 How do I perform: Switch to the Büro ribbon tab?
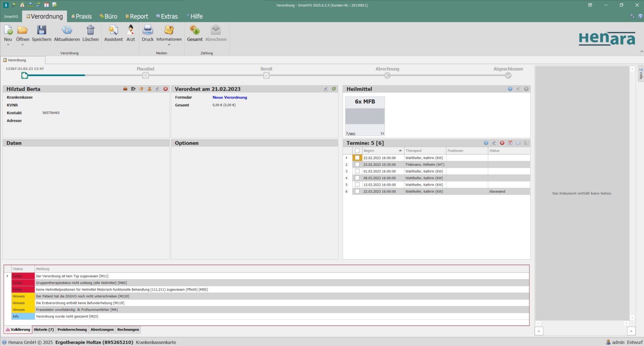[109, 16]
